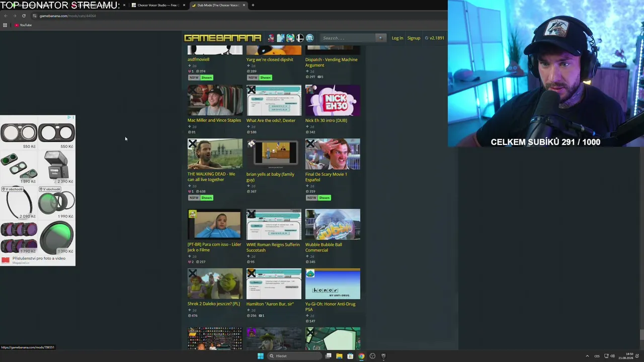644x362 pixels.
Task: Click the Yarg we're closed dipshit title
Action: click(270, 59)
